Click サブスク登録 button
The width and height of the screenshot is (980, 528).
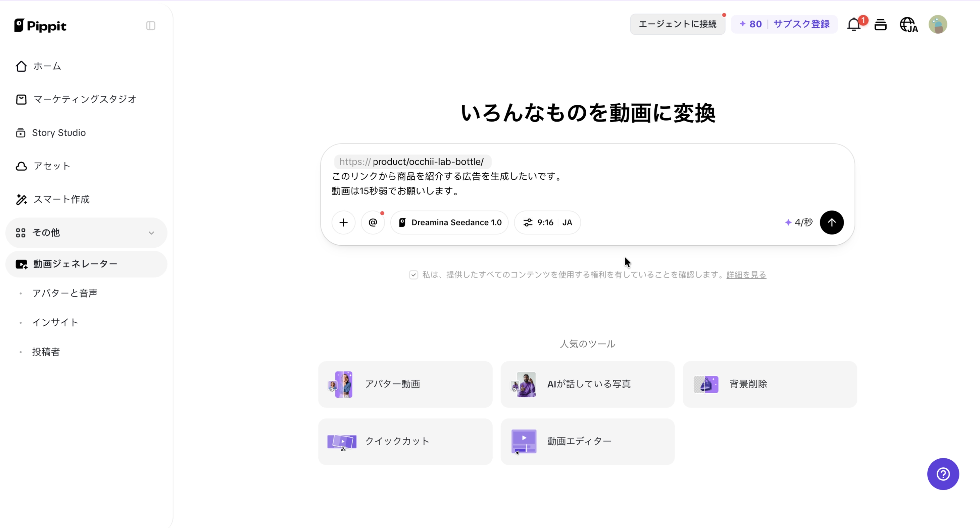click(801, 24)
